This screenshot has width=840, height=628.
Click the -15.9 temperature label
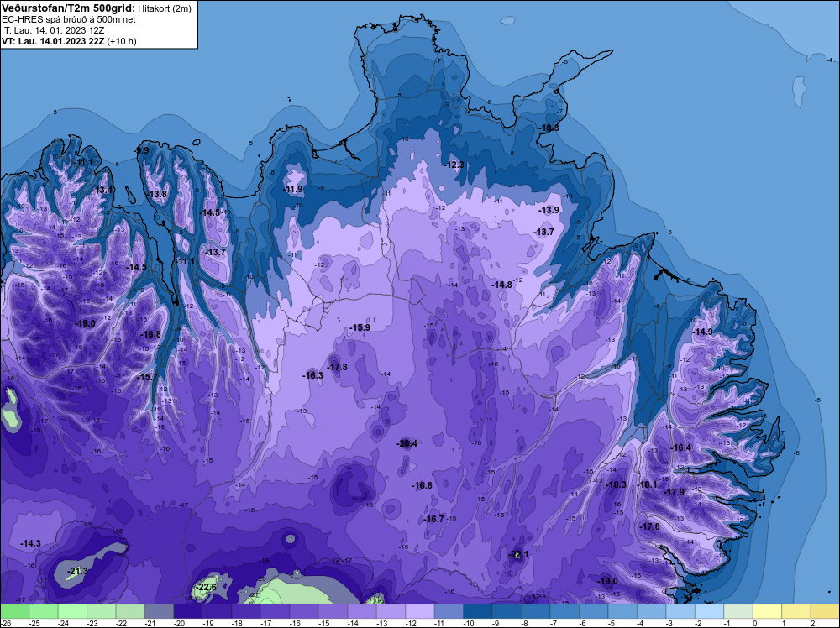coord(360,327)
